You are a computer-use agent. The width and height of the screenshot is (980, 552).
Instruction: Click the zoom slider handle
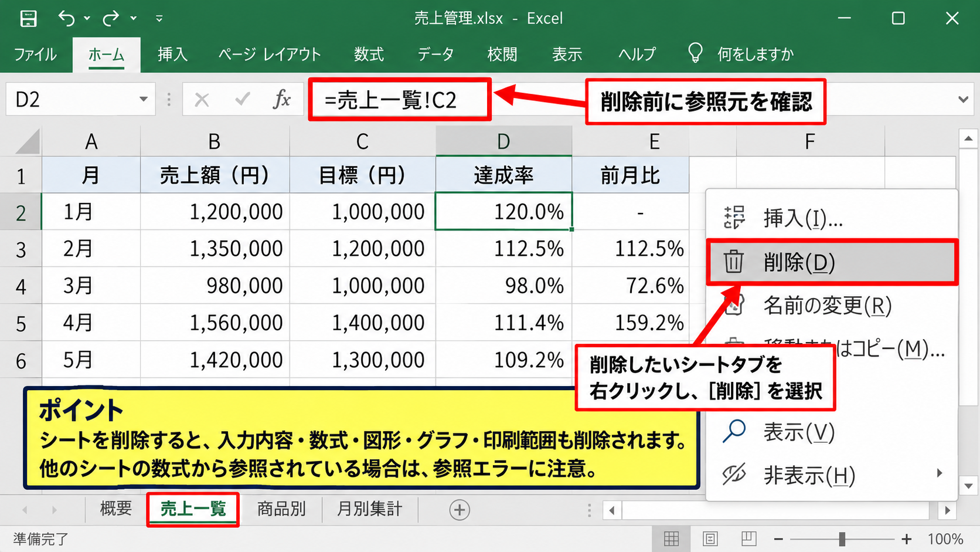click(842, 539)
